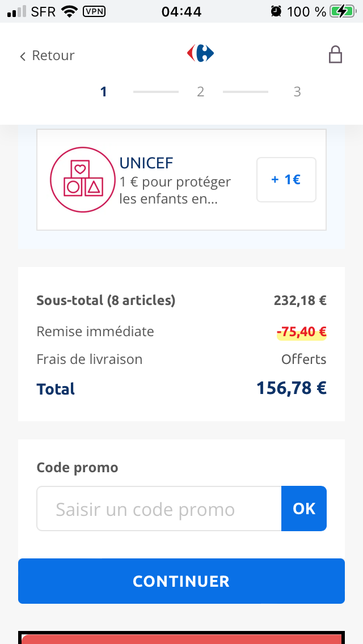The width and height of the screenshot is (363, 644).
Task: Tap the Retour link text
Action: tap(53, 56)
